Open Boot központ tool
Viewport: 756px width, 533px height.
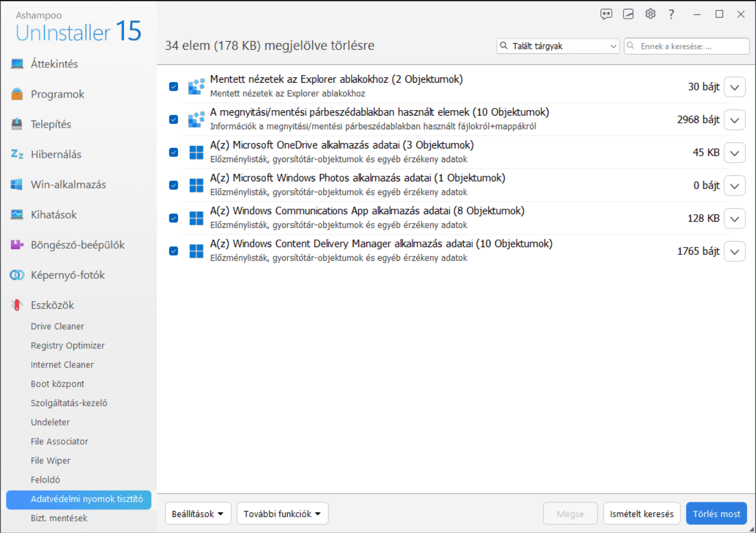[58, 384]
